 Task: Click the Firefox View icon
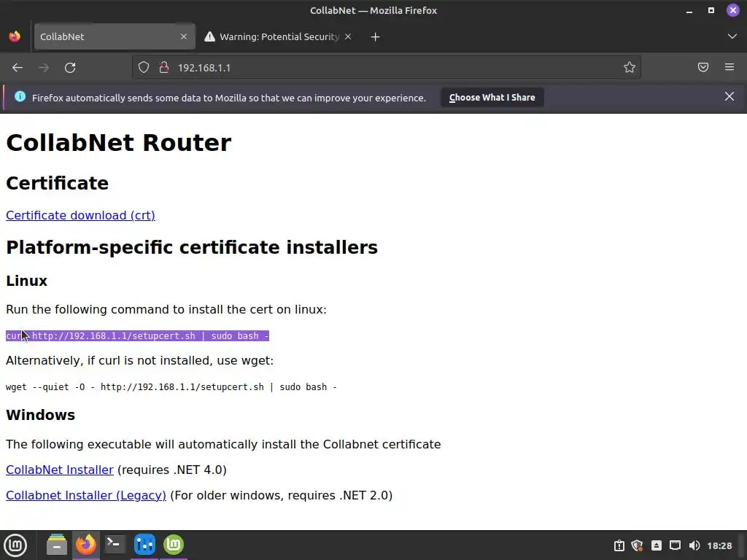click(x=15, y=36)
